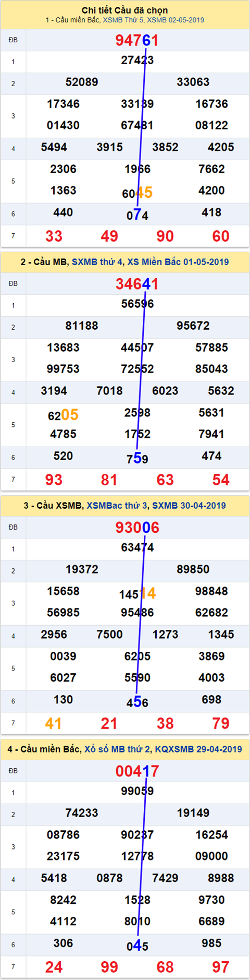Click fourth prize number 8988
The width and height of the screenshot is (250, 980).
coord(221,878)
